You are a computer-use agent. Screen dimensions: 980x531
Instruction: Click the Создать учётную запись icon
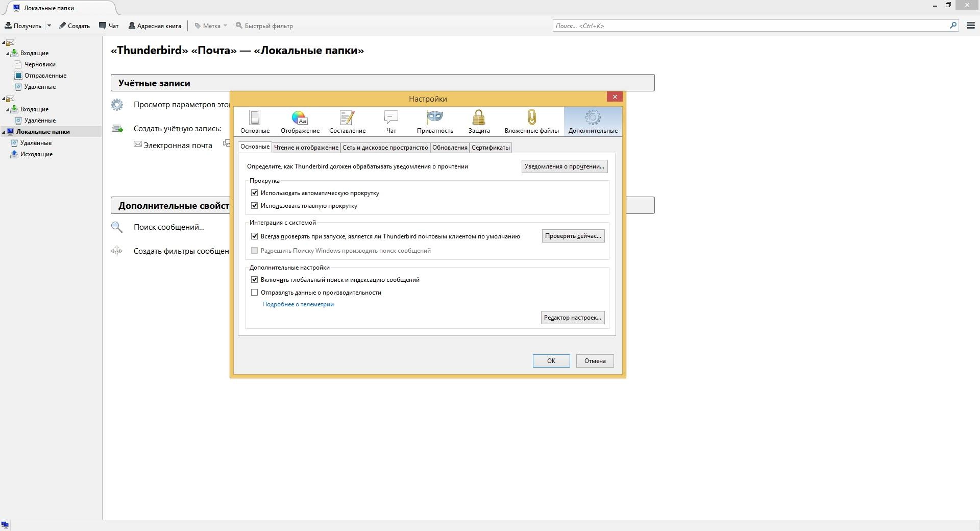click(117, 129)
